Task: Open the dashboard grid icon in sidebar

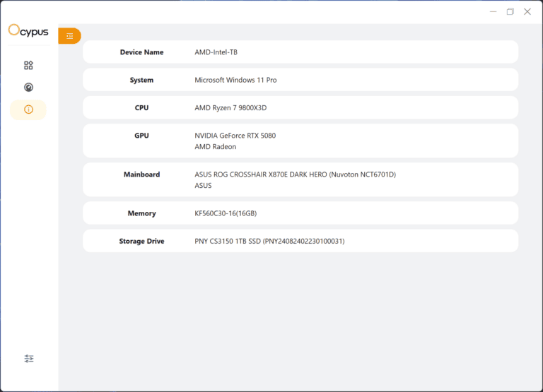Action: [x=28, y=66]
